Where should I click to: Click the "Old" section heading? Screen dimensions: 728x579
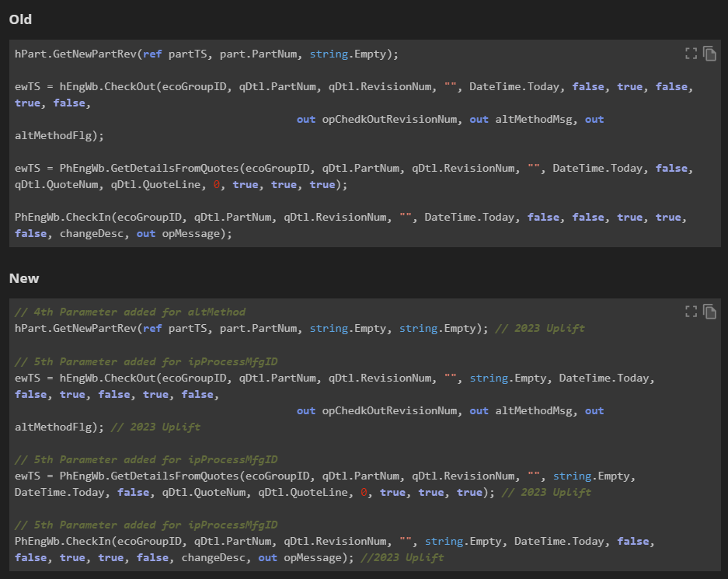(21, 19)
